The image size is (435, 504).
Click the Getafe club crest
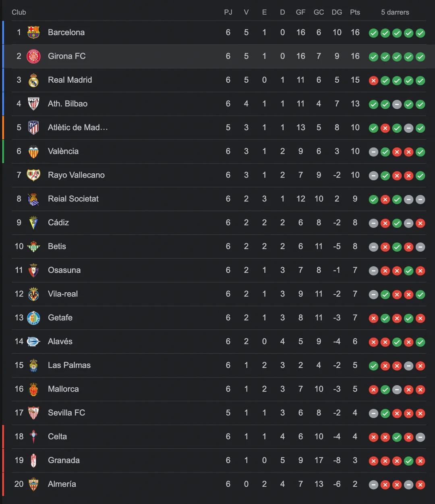tap(33, 318)
